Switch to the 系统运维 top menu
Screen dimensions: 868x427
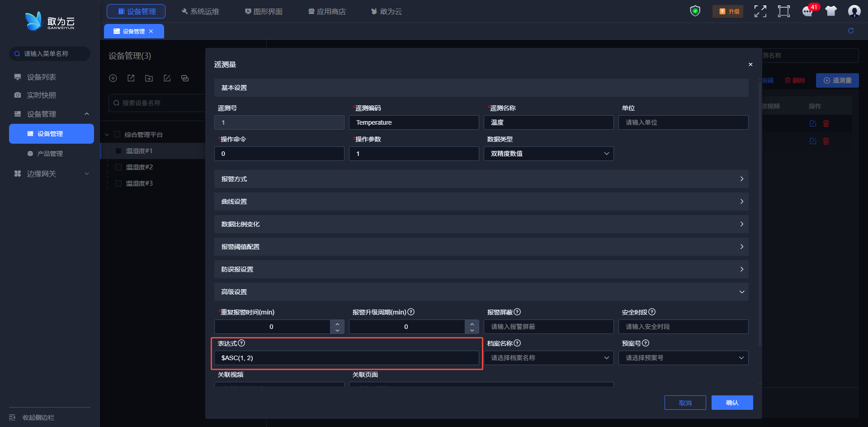tap(200, 11)
